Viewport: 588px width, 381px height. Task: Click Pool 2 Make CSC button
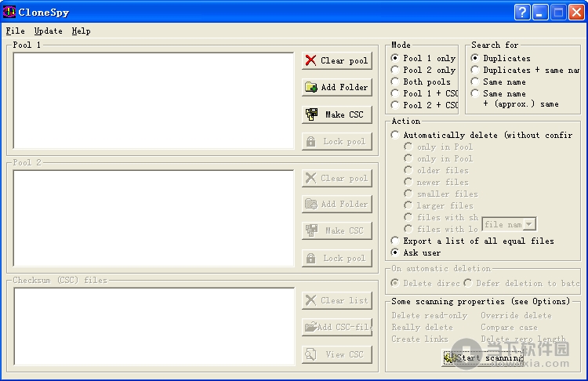(337, 230)
